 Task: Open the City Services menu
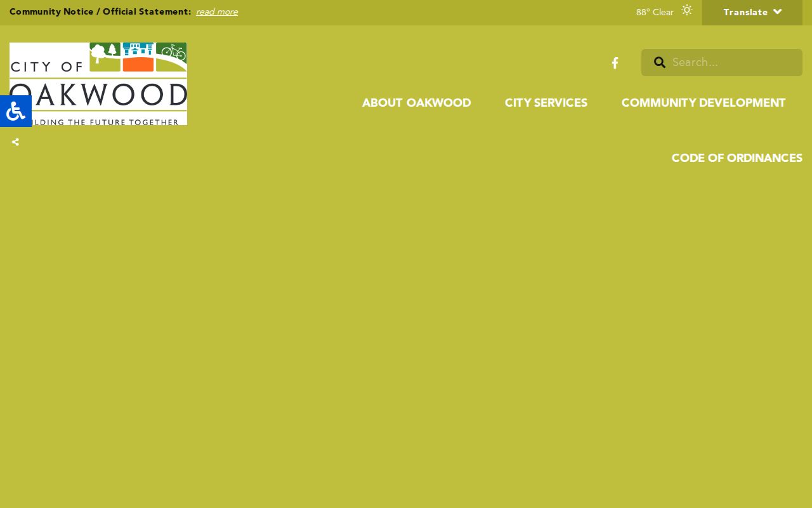(x=546, y=103)
